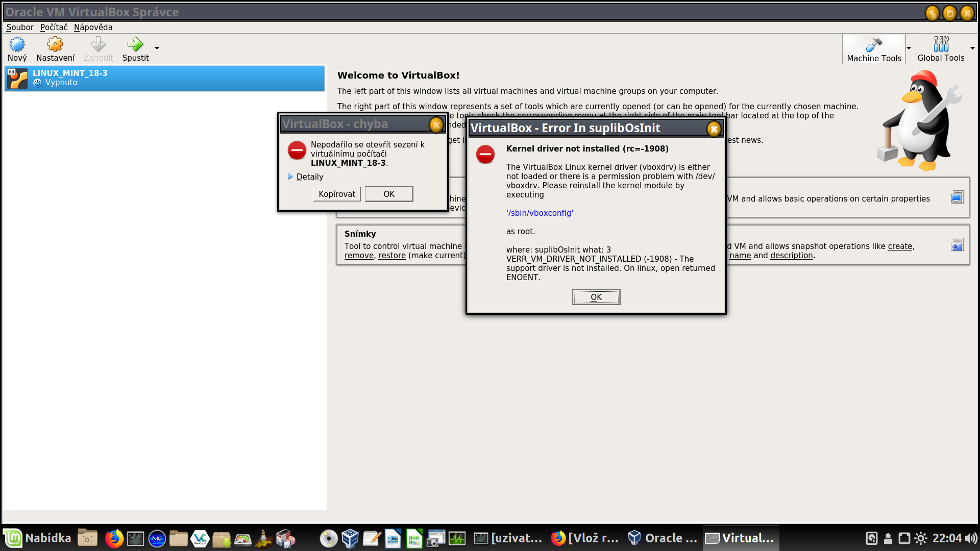Click OK in the suplibOsInit error dialog
Screen dimensions: 980x551
click(x=596, y=297)
